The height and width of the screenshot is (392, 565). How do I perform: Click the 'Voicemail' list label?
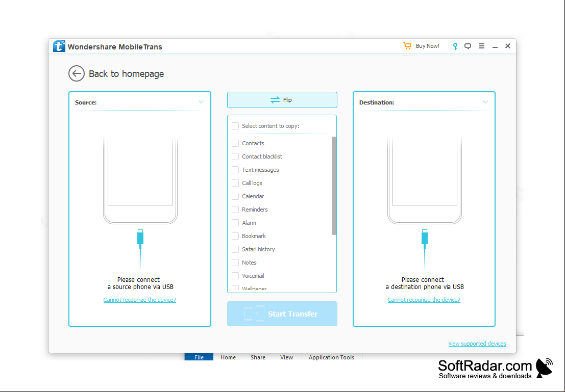(253, 276)
